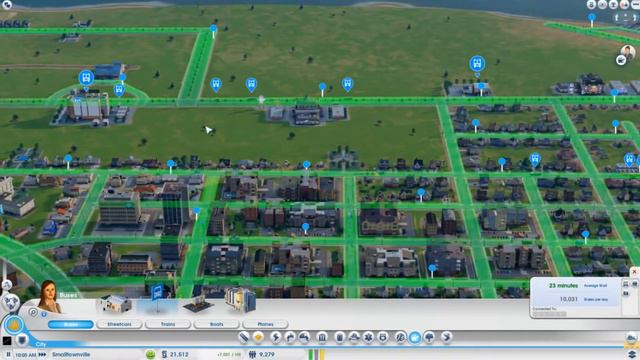
Task: Click the magnifier icon under advisor
Action: click(33, 313)
